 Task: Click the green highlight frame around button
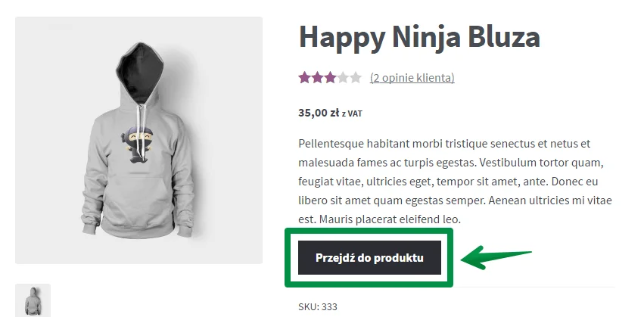click(369, 257)
